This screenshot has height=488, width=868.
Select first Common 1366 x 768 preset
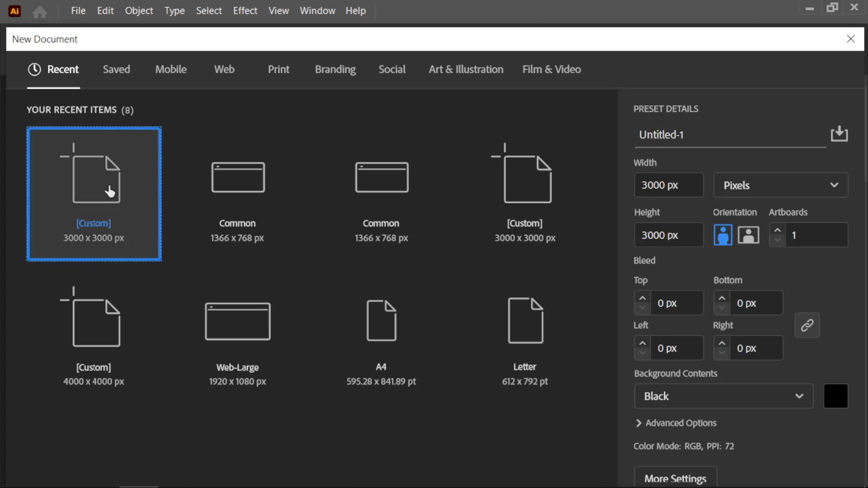[237, 194]
